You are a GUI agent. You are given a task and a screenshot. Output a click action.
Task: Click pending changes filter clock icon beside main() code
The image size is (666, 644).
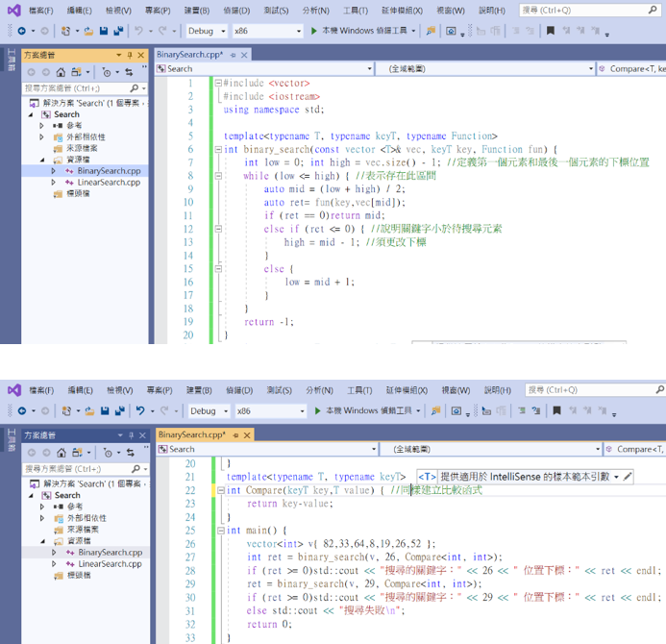tap(108, 453)
